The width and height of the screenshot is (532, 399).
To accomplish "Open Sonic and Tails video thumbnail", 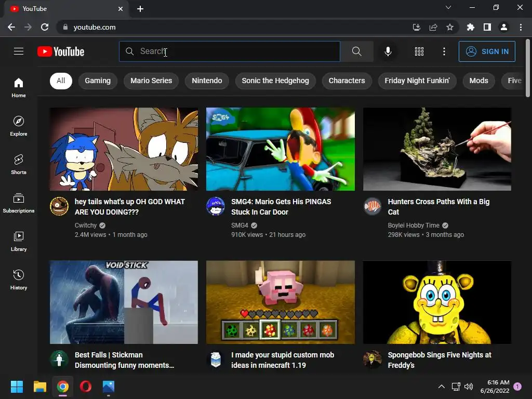I will (x=124, y=149).
